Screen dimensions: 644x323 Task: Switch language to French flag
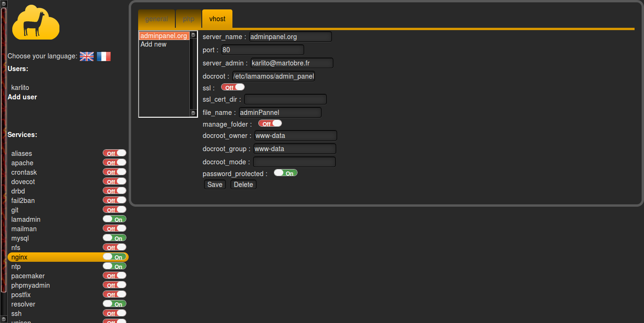(104, 57)
